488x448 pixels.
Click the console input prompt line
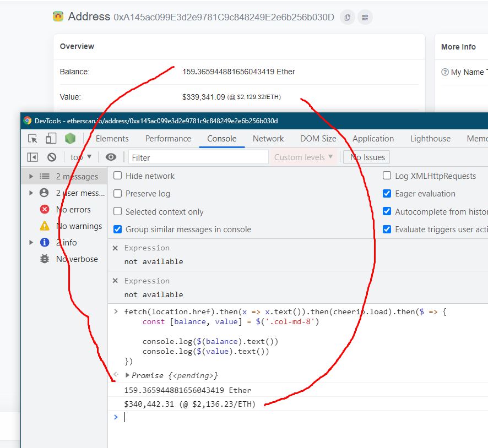pyautogui.click(x=299, y=417)
